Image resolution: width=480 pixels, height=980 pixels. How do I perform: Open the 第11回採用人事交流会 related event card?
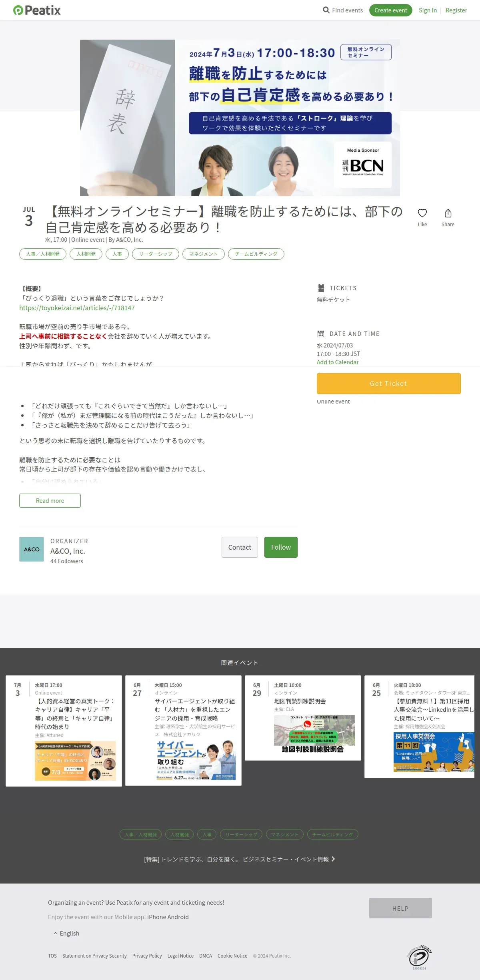[419, 727]
